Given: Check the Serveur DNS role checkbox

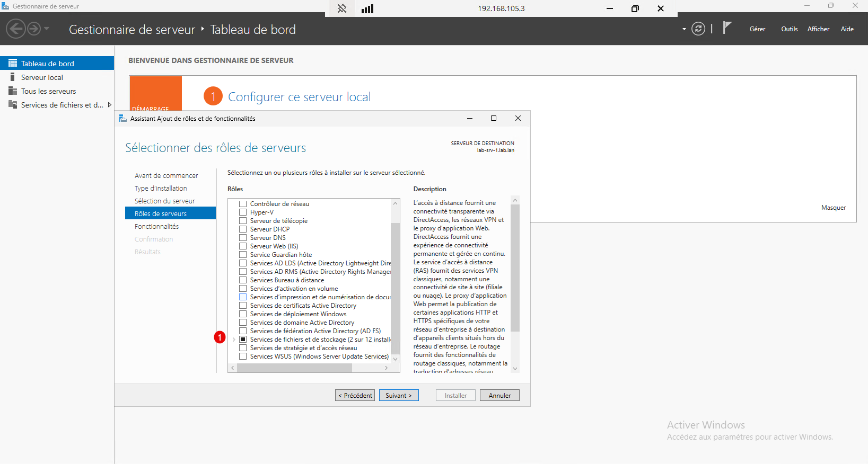Looking at the screenshot, I should [x=243, y=238].
